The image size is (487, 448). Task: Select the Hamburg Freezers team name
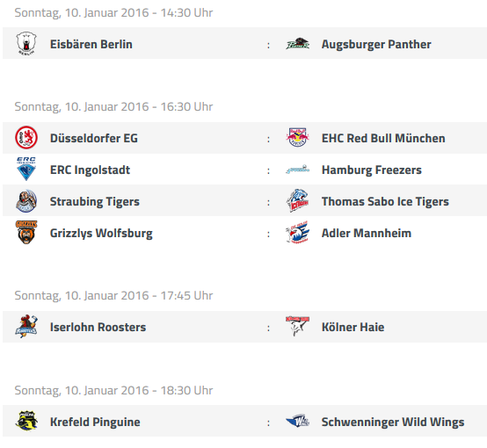[x=372, y=170]
